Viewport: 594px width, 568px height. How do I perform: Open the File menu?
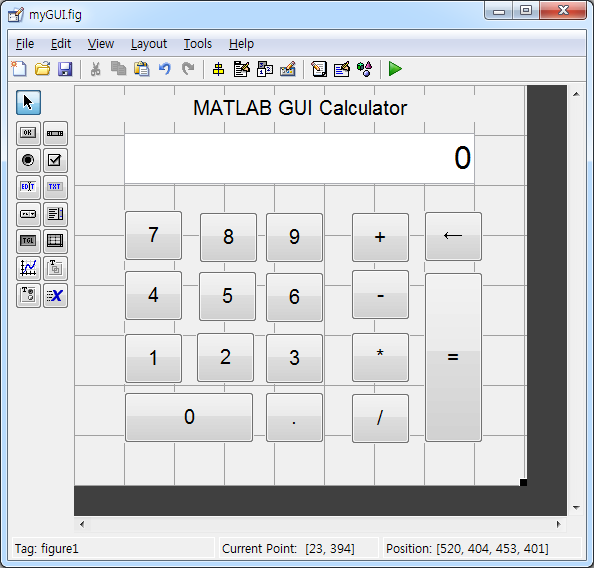25,44
